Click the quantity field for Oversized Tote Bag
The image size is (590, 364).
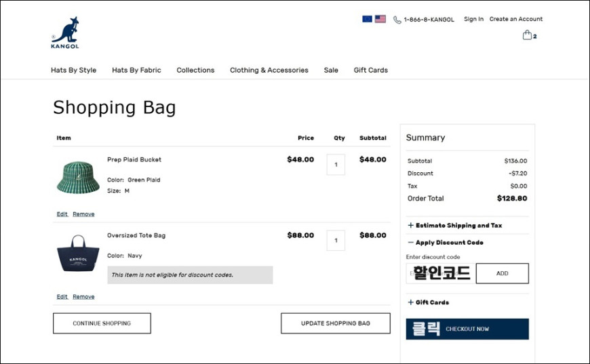click(336, 240)
